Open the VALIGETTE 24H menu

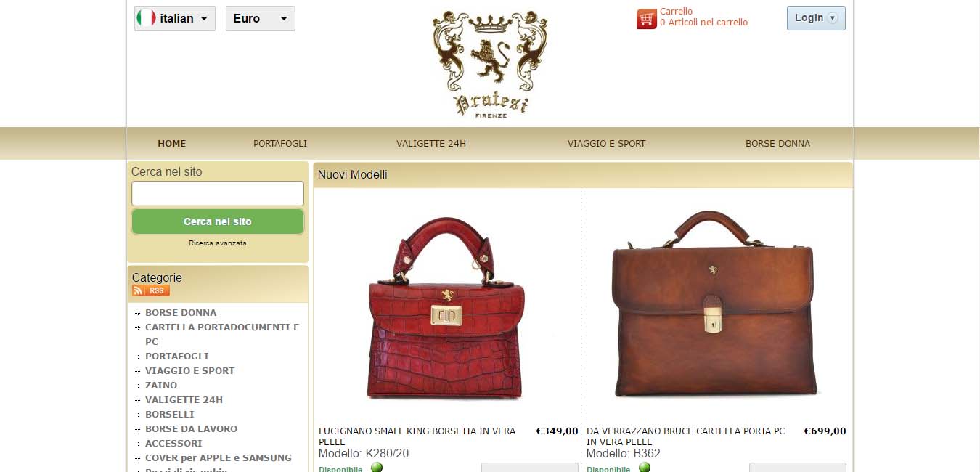click(431, 143)
